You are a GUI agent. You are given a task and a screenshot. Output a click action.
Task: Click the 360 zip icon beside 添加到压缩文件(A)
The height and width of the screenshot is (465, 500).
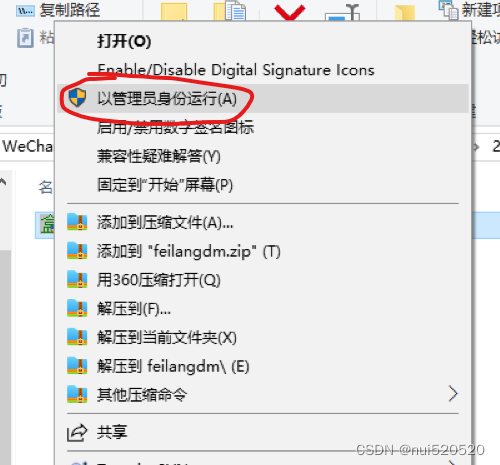[x=77, y=222]
